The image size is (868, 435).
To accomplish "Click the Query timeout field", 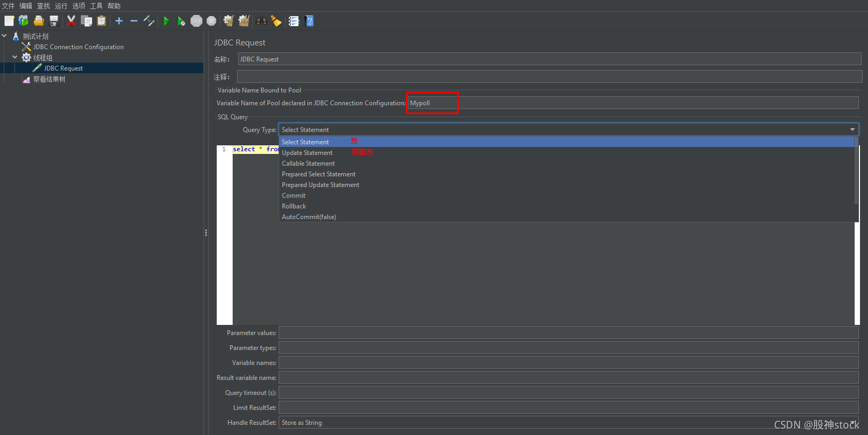I will (569, 392).
